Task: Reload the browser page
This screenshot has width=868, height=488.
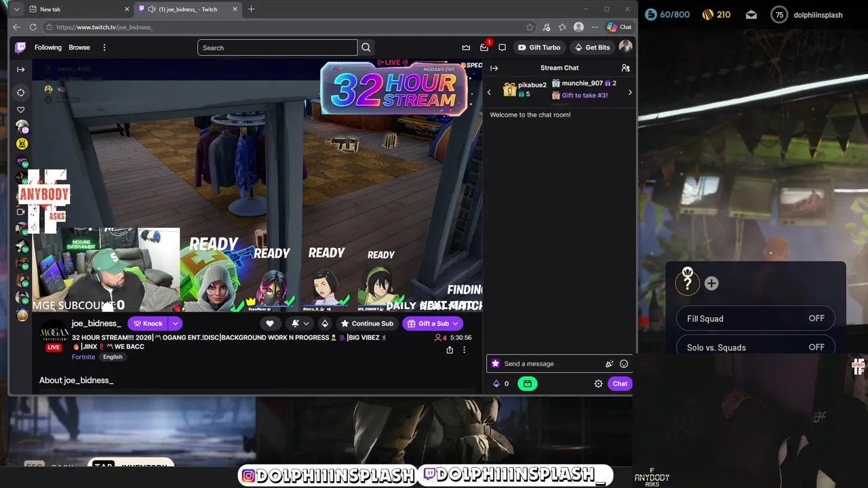Action: [33, 27]
